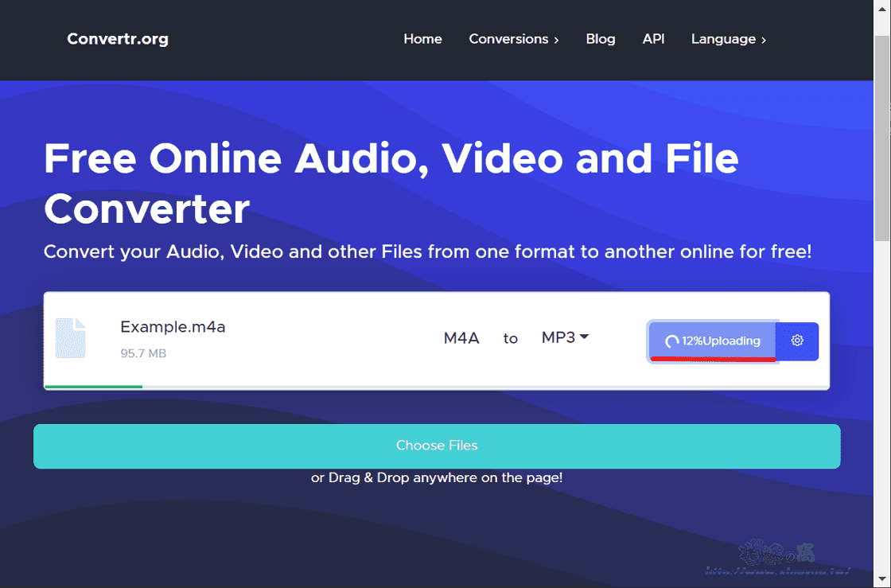Open the MP3 output format dropdown
The height and width of the screenshot is (588, 891).
(x=565, y=337)
